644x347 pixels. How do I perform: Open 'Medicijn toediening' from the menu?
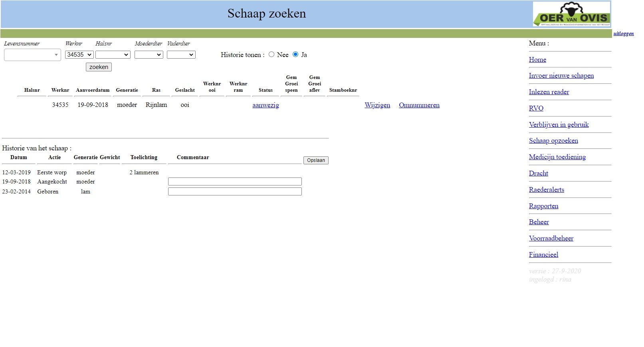coord(557,157)
